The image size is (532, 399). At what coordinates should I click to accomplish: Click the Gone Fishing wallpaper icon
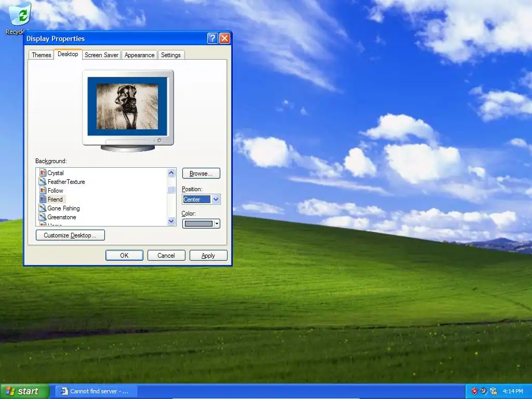[43, 208]
